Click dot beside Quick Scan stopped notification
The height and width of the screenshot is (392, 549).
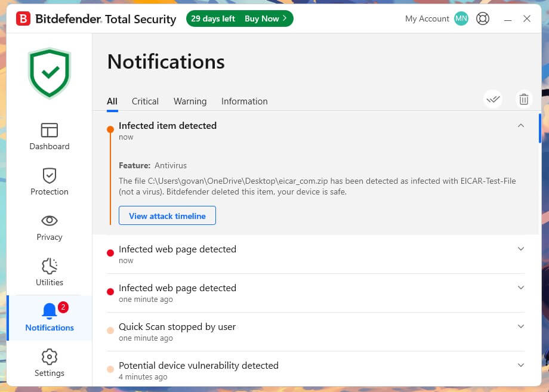point(110,331)
